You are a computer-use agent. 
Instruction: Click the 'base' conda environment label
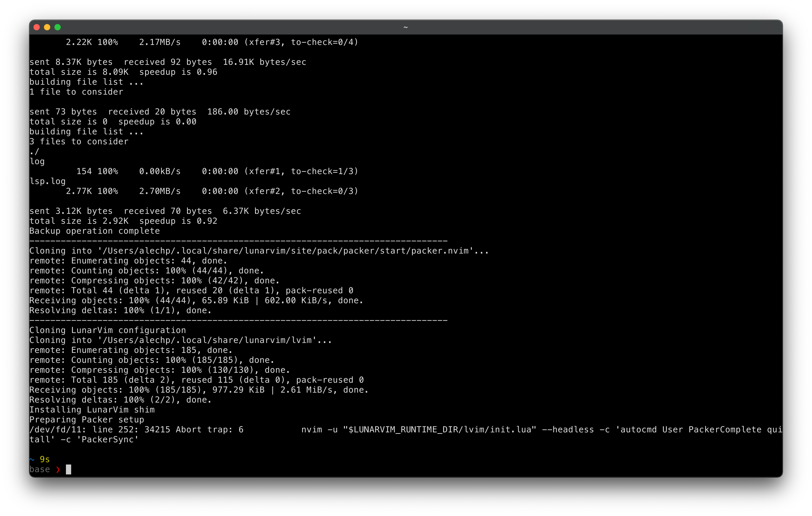40,469
